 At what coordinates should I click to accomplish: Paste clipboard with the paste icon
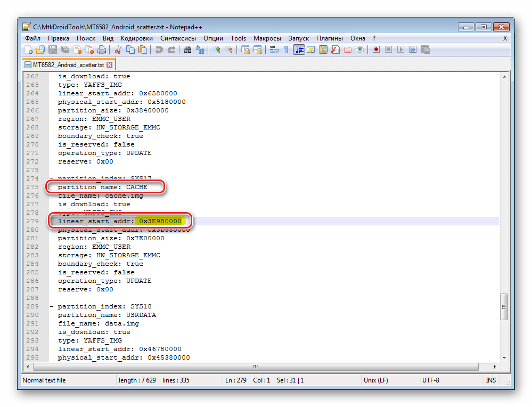[143, 50]
